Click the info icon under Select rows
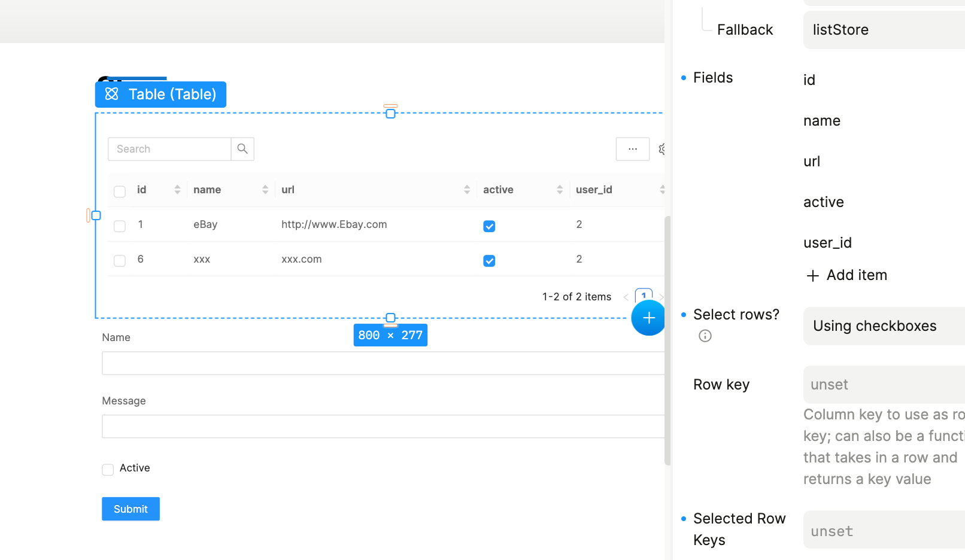This screenshot has height=560, width=965. (705, 336)
